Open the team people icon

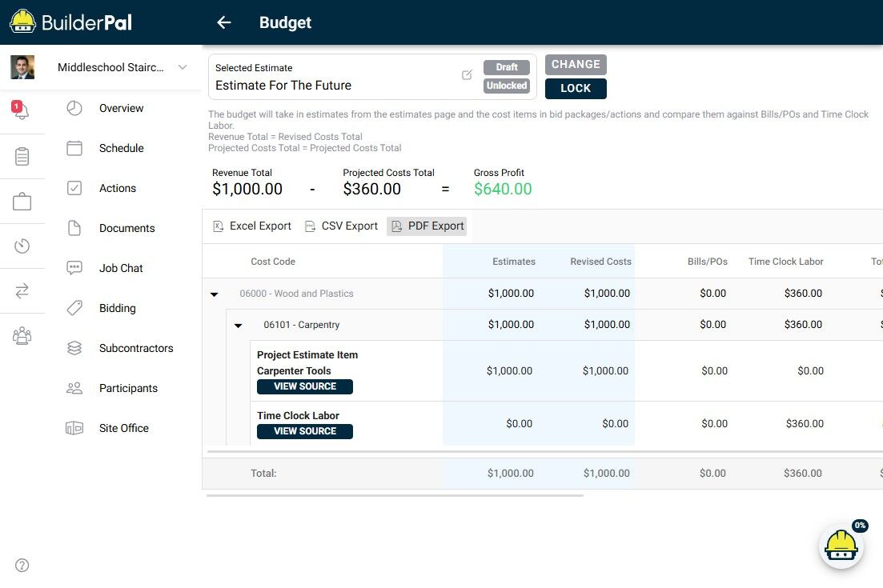[22, 336]
